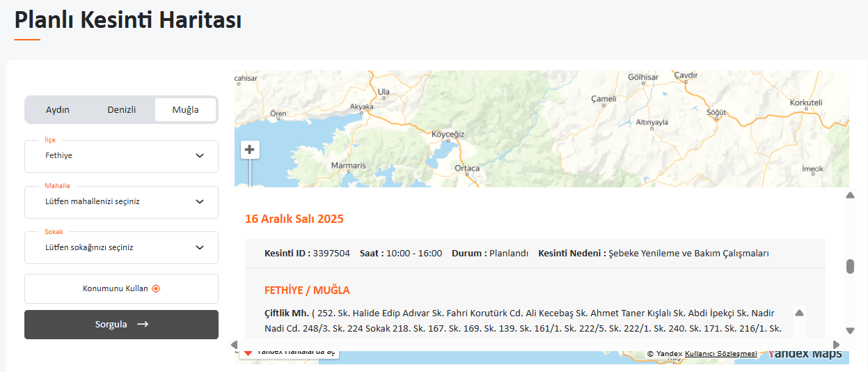
Task: Click the Konumunu Kullan button
Action: coord(121,288)
